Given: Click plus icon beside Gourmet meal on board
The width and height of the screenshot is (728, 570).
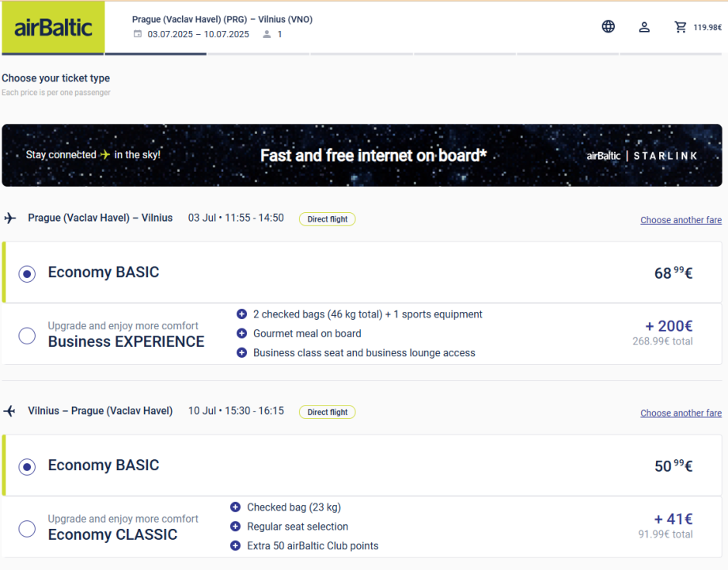Looking at the screenshot, I should click(x=242, y=333).
